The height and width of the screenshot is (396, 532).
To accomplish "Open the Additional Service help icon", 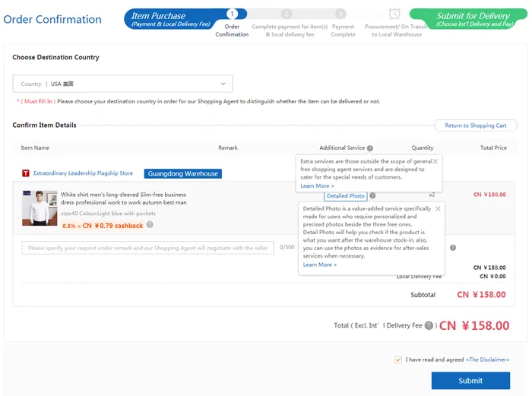I will tap(370, 148).
